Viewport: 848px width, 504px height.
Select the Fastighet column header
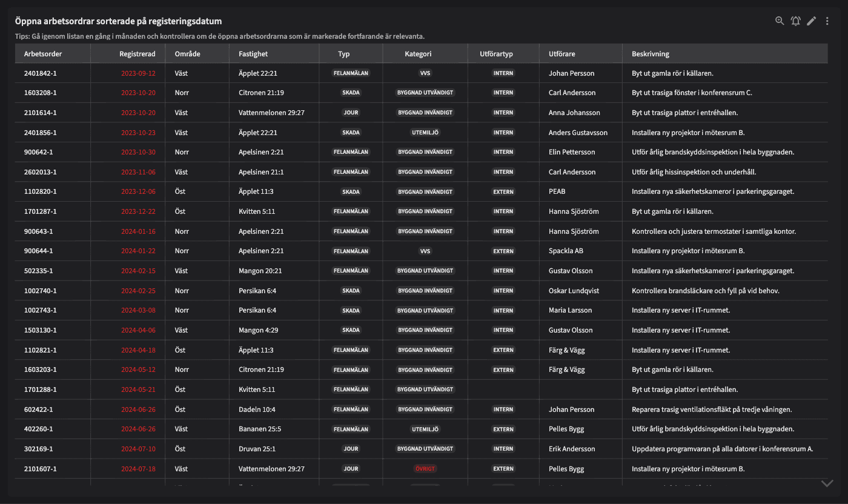[253, 54]
